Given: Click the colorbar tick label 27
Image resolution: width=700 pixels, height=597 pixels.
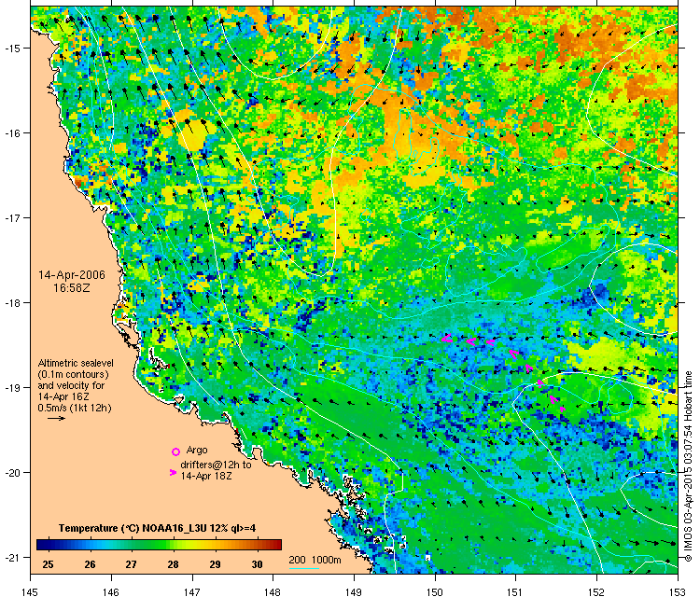Looking at the screenshot, I should point(132,564).
